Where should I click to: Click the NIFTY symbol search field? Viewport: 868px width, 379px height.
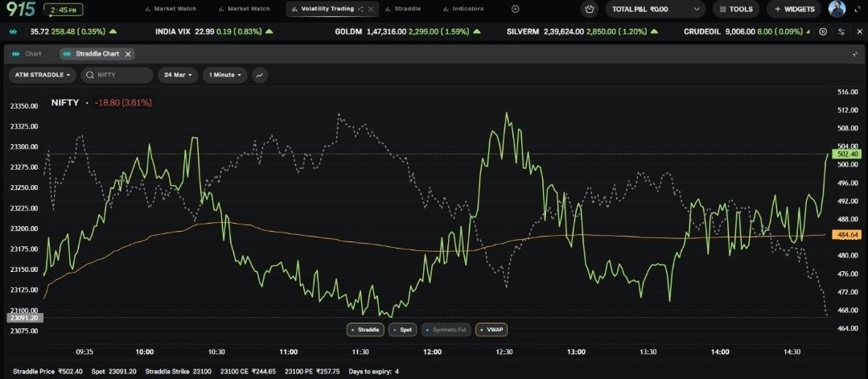pyautogui.click(x=117, y=75)
